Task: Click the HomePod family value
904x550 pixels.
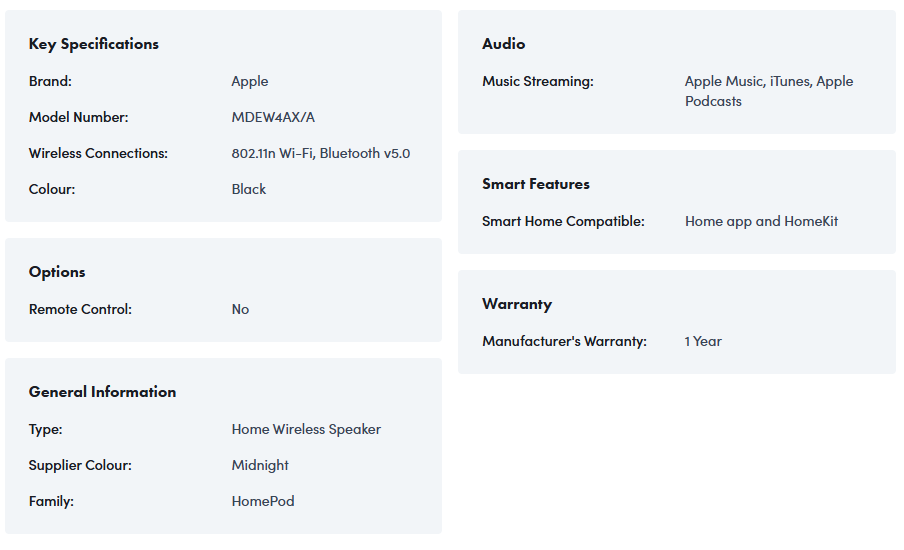Action: pyautogui.click(x=263, y=501)
